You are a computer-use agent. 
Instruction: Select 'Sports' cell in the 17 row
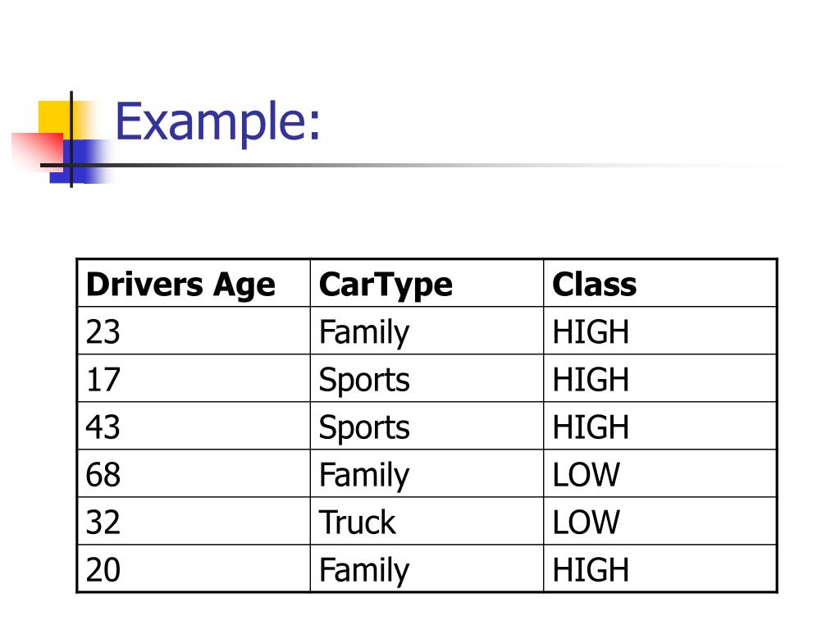pos(427,378)
